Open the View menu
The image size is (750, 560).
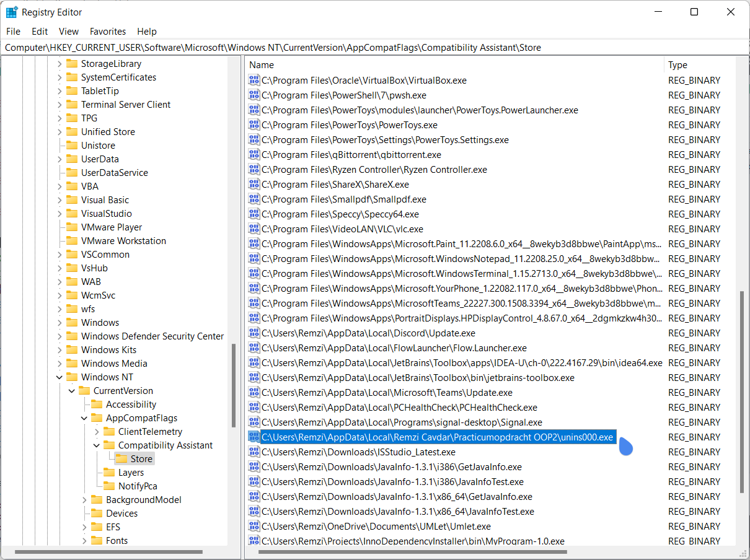[69, 31]
